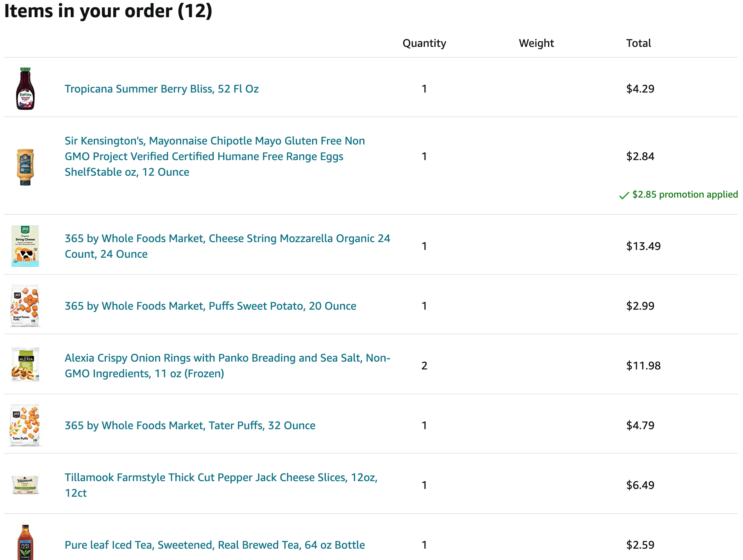Click the Total column header
Image resolution: width=743 pixels, height=560 pixels.
tap(638, 43)
